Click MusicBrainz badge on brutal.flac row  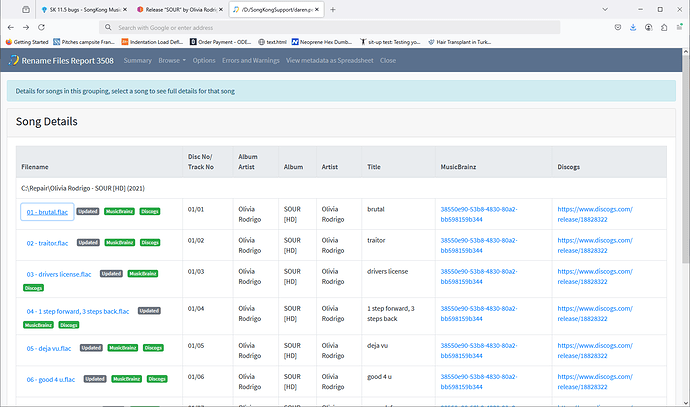point(119,211)
